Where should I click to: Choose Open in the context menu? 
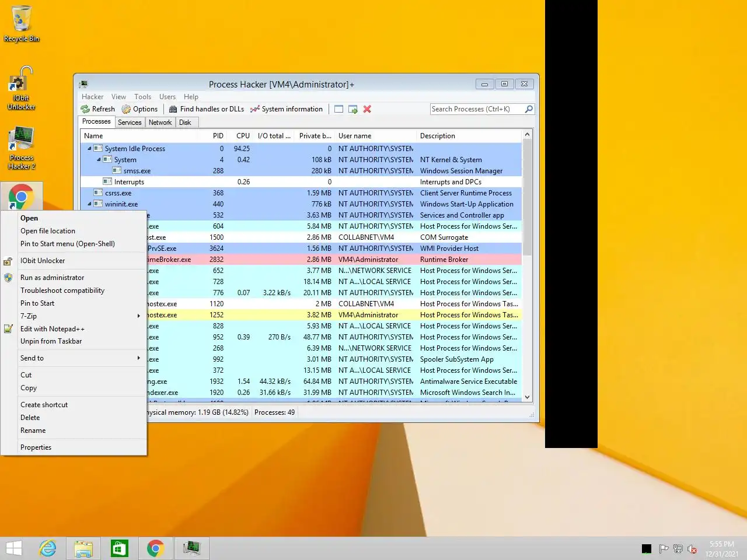pos(74,218)
